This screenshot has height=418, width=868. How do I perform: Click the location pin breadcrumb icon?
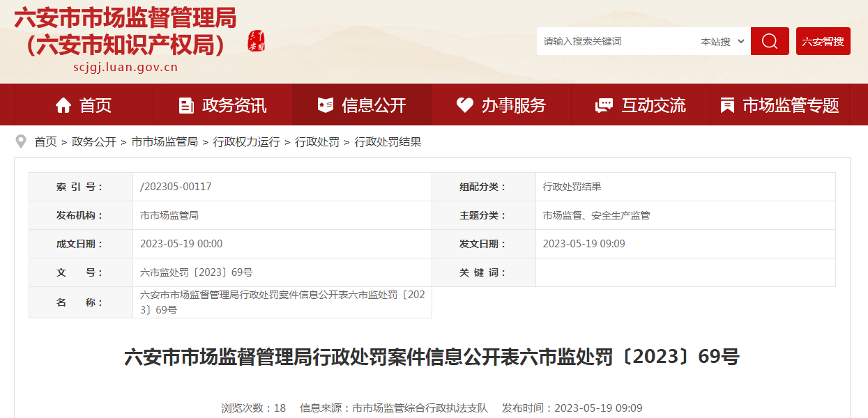[x=21, y=141]
